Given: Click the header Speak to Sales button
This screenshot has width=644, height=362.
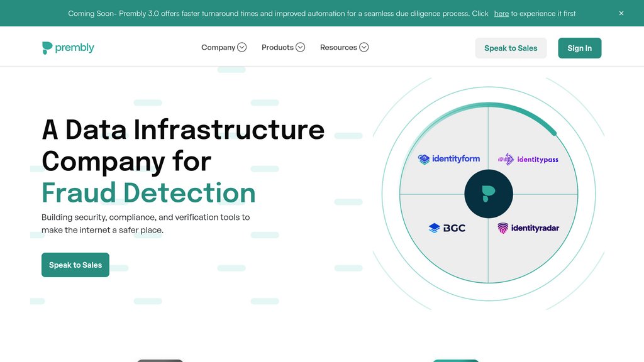Looking at the screenshot, I should point(511,48).
